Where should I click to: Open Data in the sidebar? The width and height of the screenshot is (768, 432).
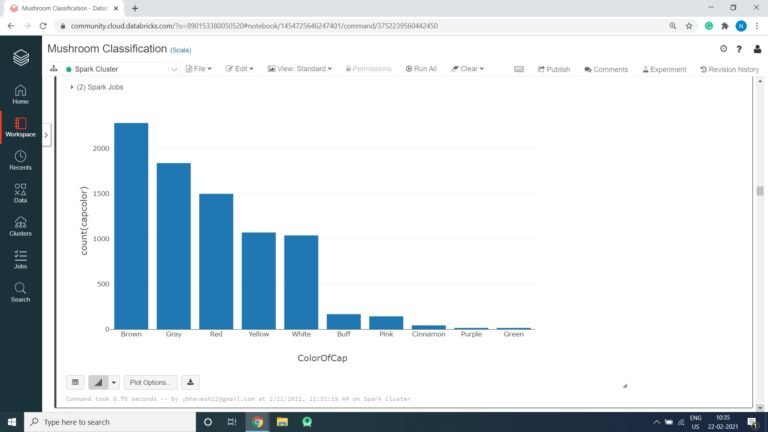click(20, 193)
